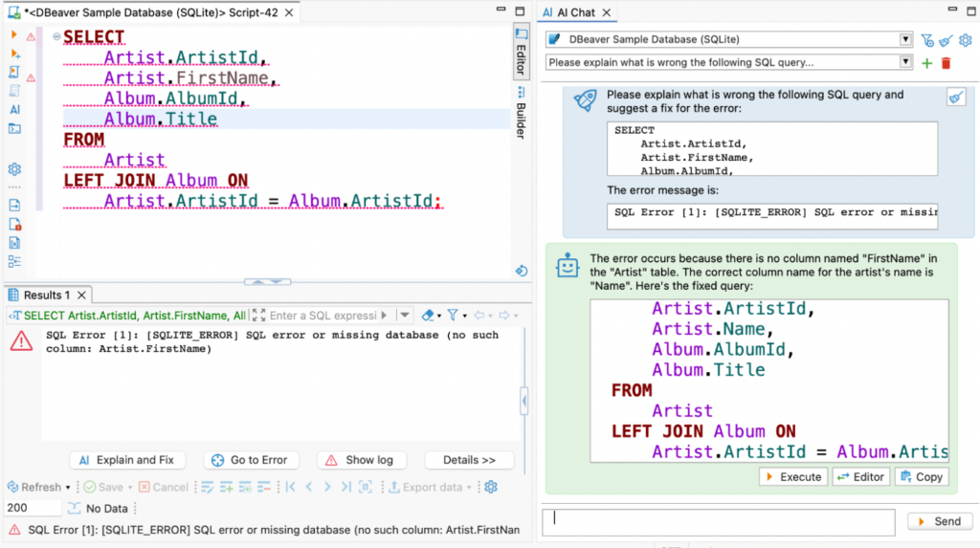This screenshot has width=980, height=548.
Task: Open the chat history prompt dropdown
Action: click(x=905, y=62)
